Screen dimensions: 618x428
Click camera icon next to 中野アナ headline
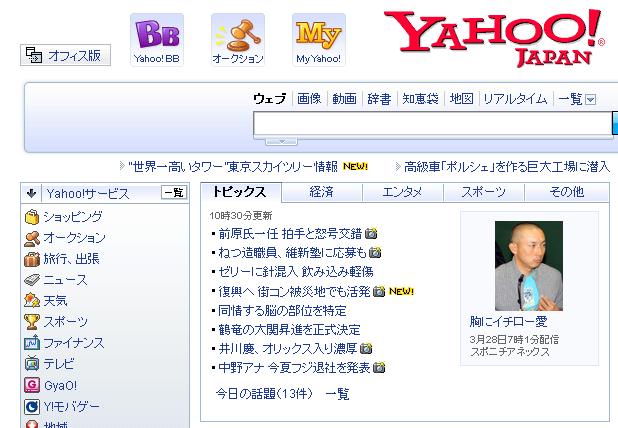379,368
